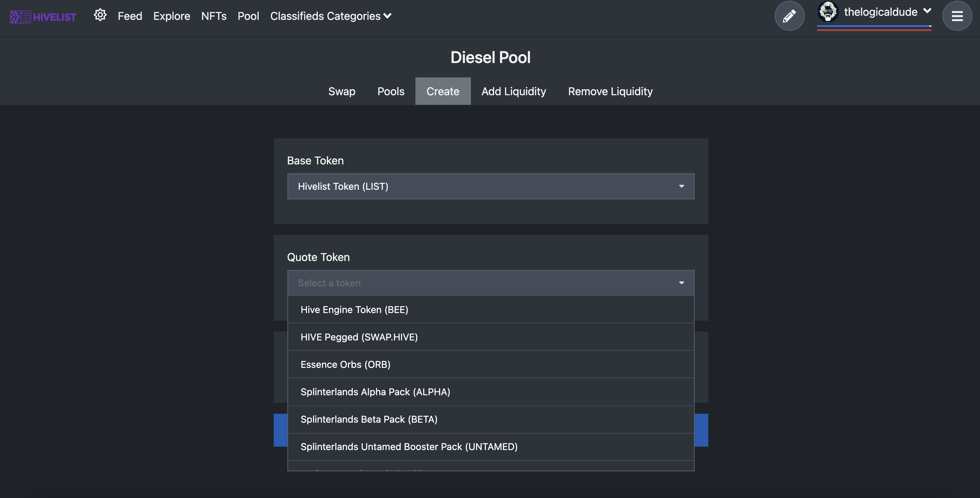Open the settings gear icon
The height and width of the screenshot is (498, 980).
[100, 15]
